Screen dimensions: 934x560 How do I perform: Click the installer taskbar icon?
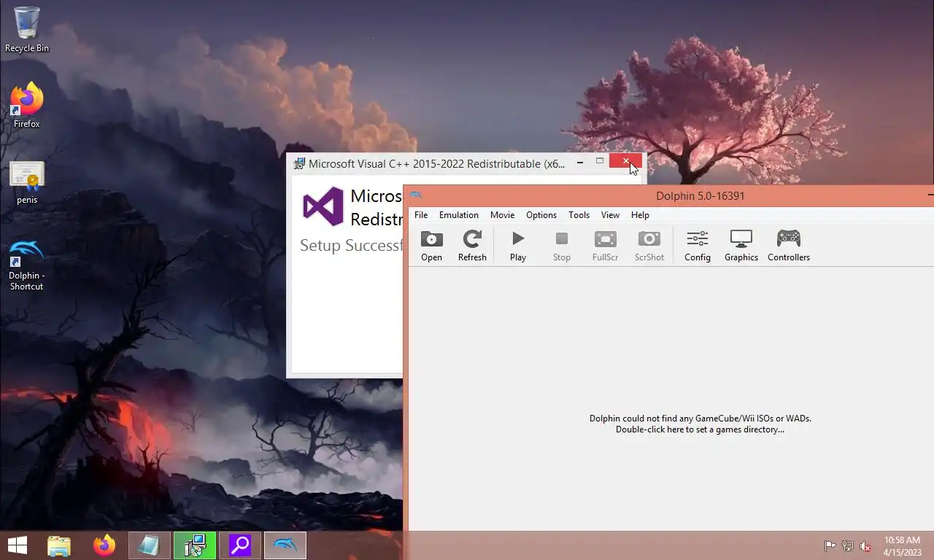(195, 545)
